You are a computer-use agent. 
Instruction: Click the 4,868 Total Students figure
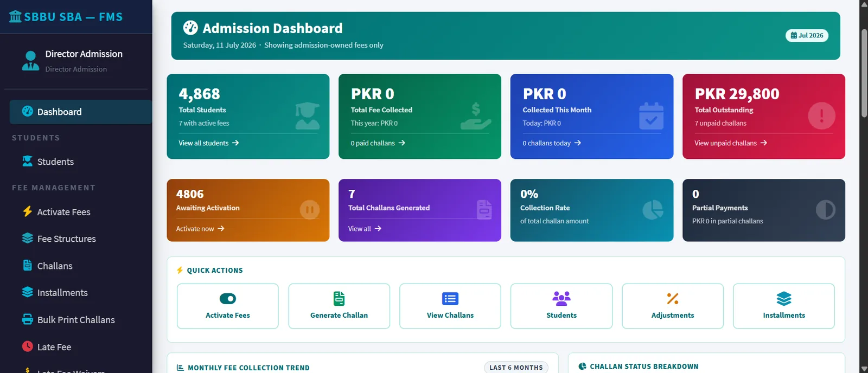pyautogui.click(x=199, y=94)
